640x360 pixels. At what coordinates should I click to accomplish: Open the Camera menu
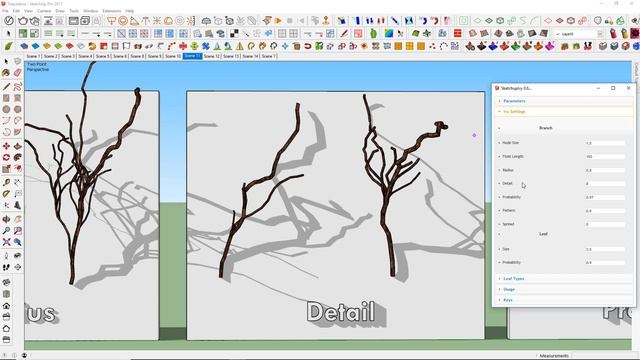[x=44, y=11]
